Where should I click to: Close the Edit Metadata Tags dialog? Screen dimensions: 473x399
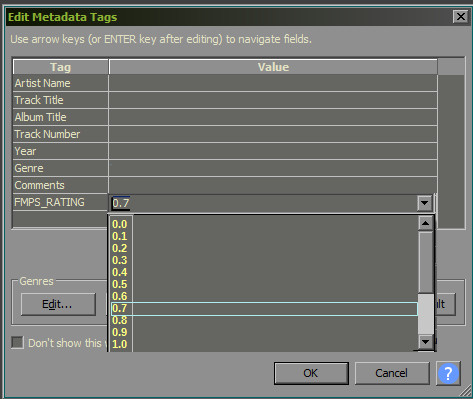461,16
